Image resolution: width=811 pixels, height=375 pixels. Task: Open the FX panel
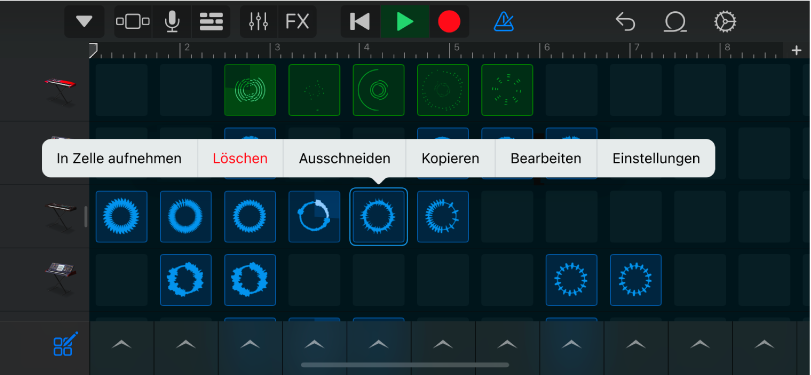coord(297,22)
